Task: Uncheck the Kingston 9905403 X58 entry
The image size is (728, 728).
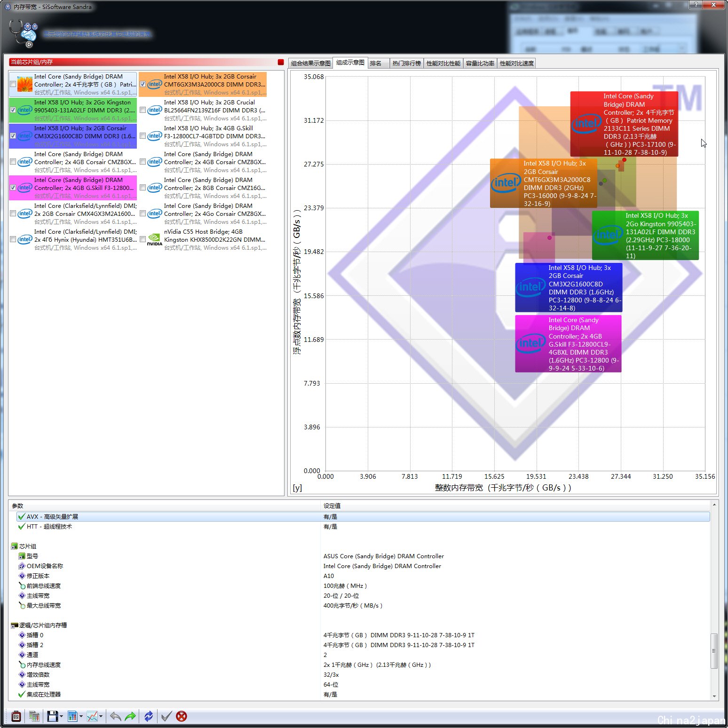Action: click(x=13, y=110)
